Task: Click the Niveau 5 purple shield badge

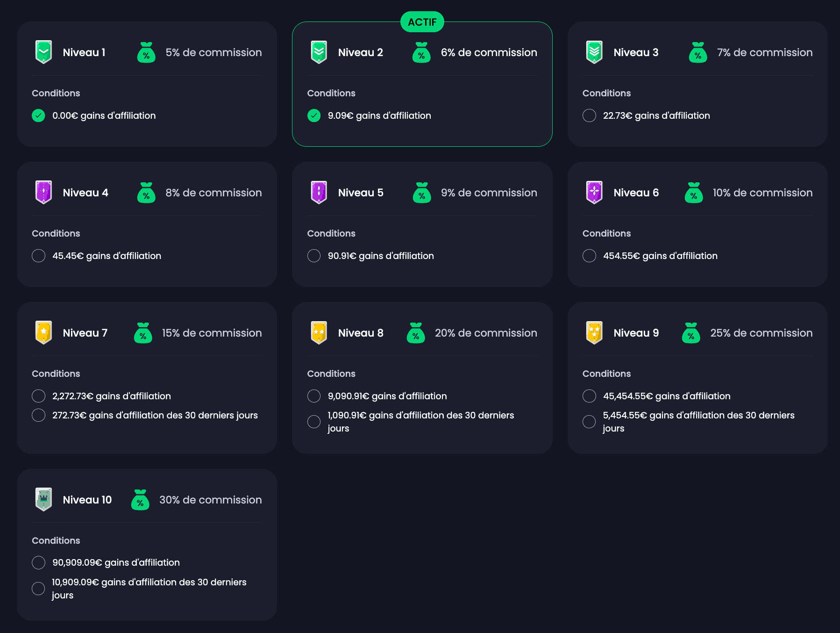Action: click(x=319, y=192)
